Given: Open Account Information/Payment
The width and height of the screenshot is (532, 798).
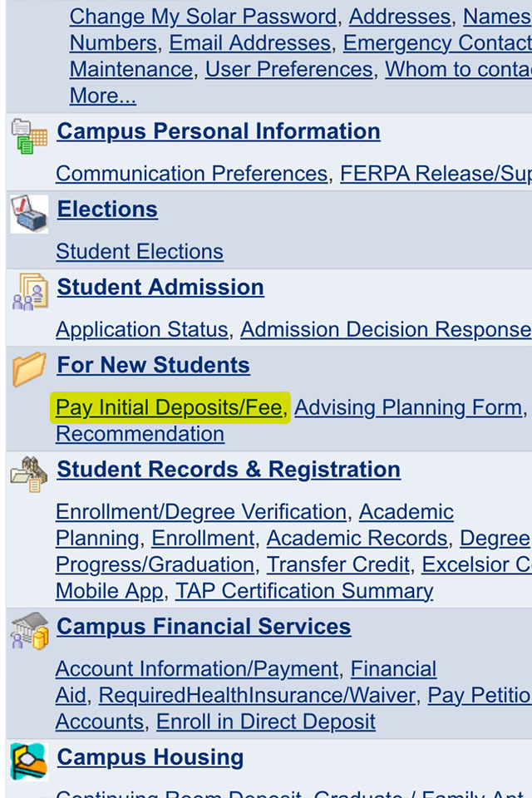Looking at the screenshot, I should pyautogui.click(x=196, y=669).
